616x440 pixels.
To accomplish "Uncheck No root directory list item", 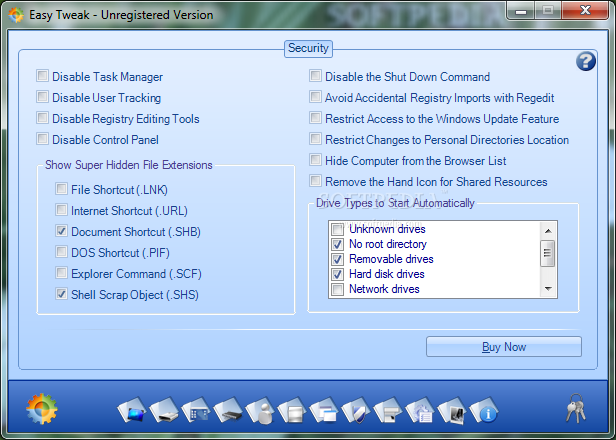I will coord(337,244).
